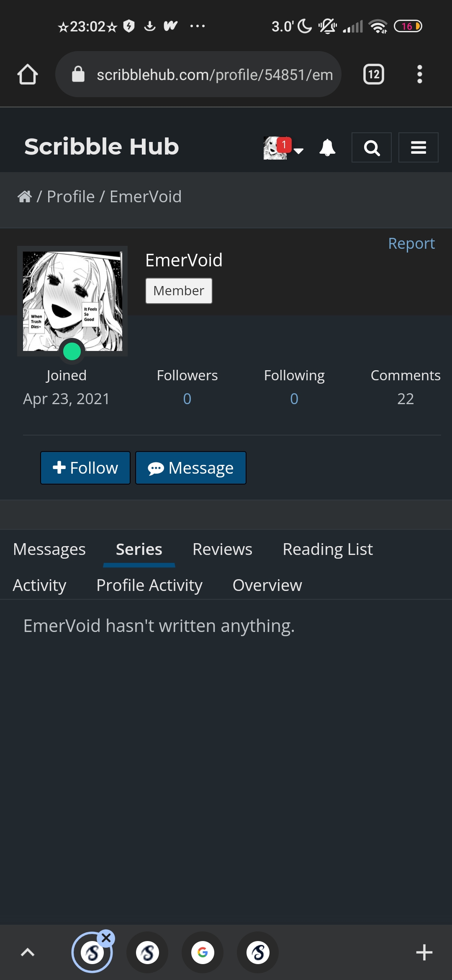Follow the user EmerVoid
Image resolution: width=452 pixels, height=980 pixels.
coord(85,468)
